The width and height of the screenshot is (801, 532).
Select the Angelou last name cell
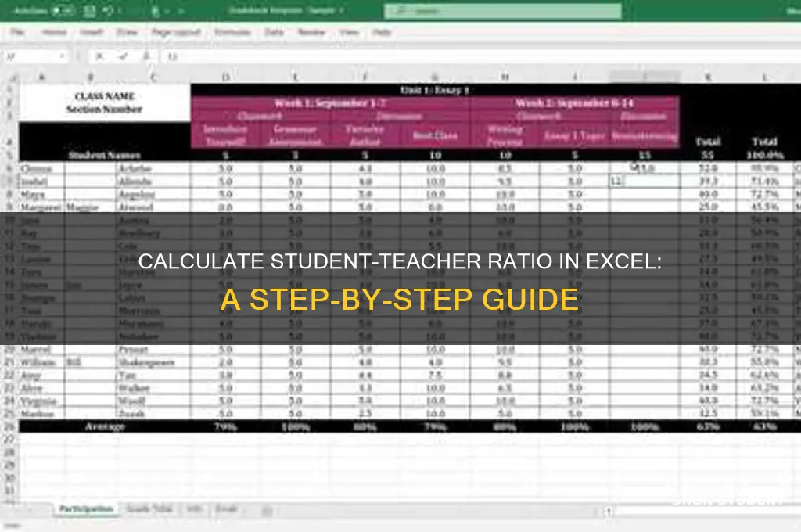pyautogui.click(x=153, y=194)
